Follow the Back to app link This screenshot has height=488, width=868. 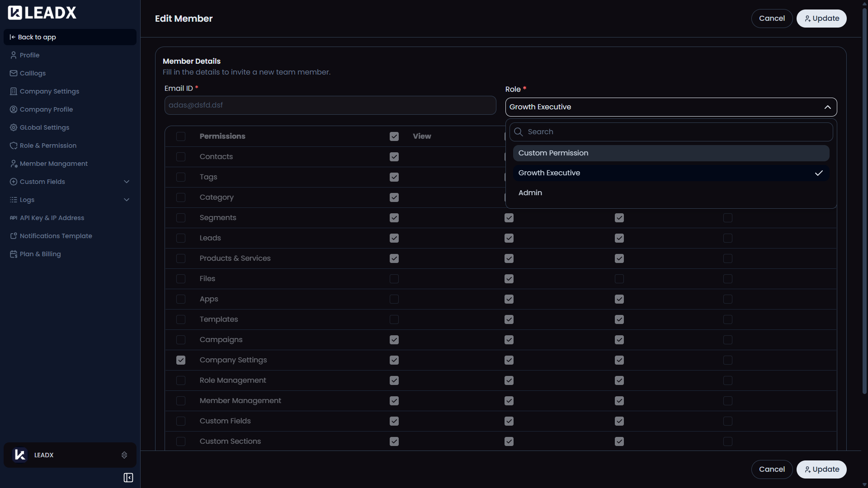click(37, 37)
